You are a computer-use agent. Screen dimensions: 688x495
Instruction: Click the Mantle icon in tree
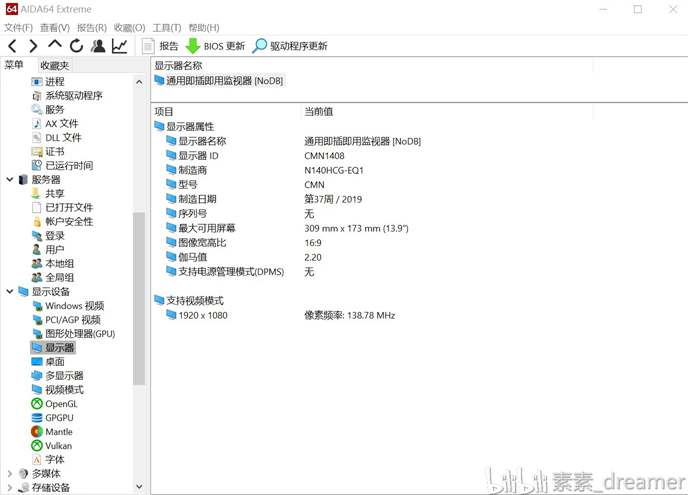point(37,432)
